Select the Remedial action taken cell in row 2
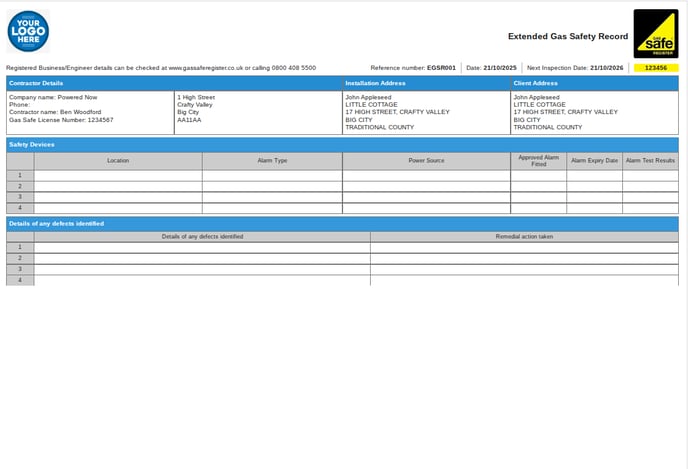Viewport: 688px width, 469px height. pos(524,258)
